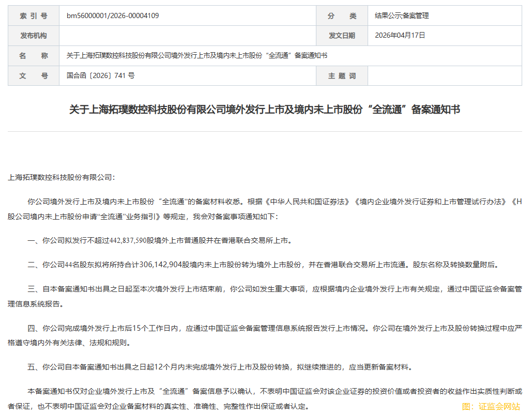Click the paragraph mentioning 44名股东
532x416 pixels.
click(207, 262)
